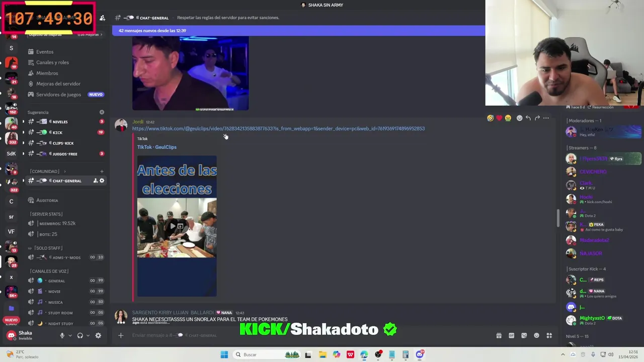644x362 pixels.
Task: Mute the microphone in user panel
Action: coord(62,335)
